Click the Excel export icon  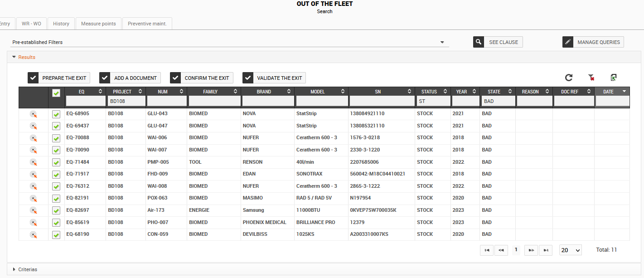pos(613,78)
